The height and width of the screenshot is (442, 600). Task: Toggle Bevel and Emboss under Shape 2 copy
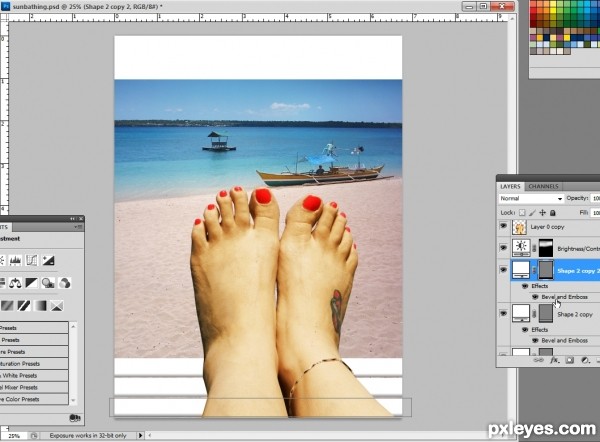(x=535, y=340)
